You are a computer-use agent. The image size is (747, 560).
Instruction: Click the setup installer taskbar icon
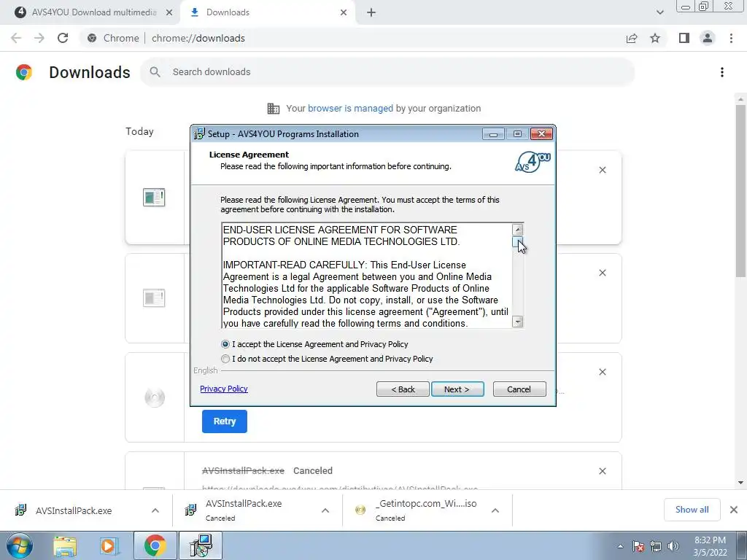[x=201, y=546]
